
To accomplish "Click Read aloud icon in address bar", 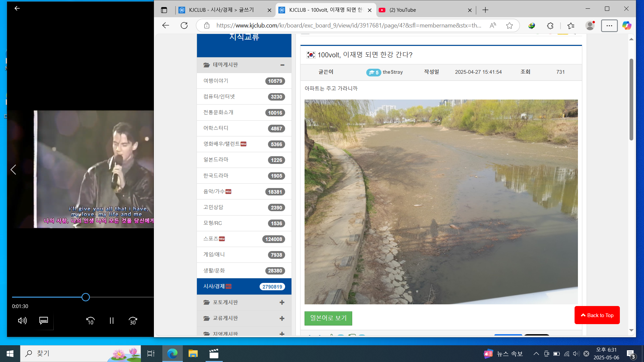I will coord(493,25).
